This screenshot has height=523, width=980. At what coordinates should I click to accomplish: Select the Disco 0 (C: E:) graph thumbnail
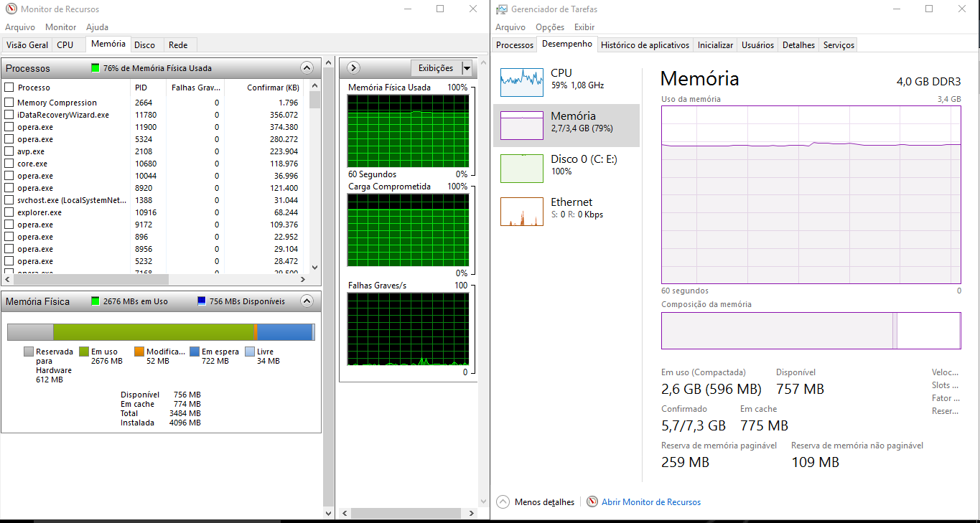[522, 169]
